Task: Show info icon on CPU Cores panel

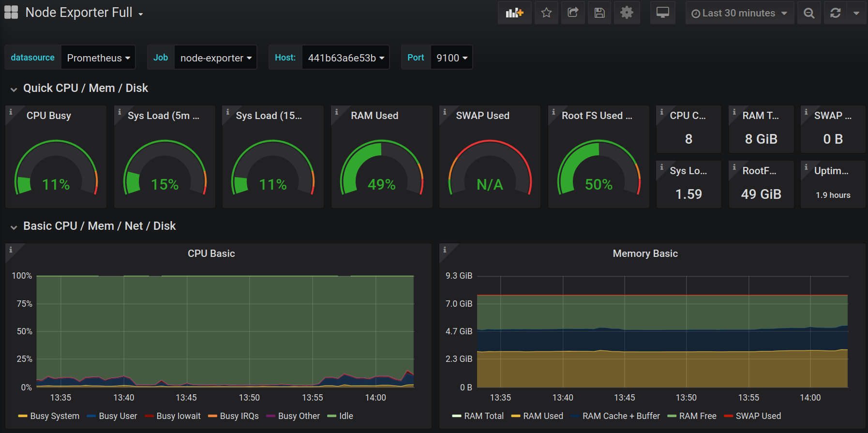Action: point(662,112)
